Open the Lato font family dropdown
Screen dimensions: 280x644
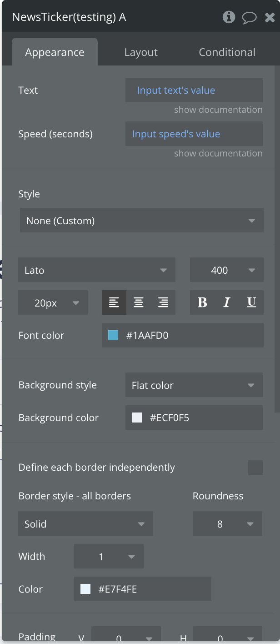pyautogui.click(x=96, y=270)
